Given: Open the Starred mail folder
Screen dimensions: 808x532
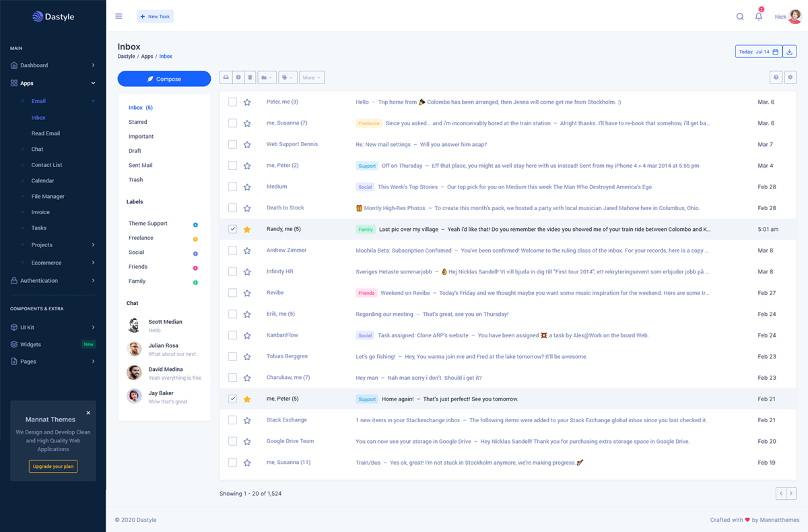Looking at the screenshot, I should point(138,122).
